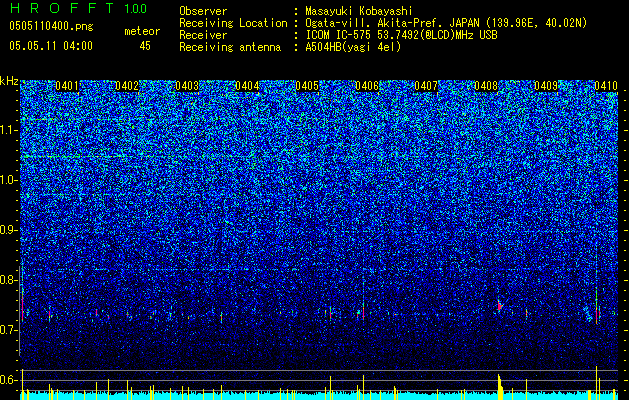Click the 0404 time marker
629x400 pixels.
tap(247, 86)
